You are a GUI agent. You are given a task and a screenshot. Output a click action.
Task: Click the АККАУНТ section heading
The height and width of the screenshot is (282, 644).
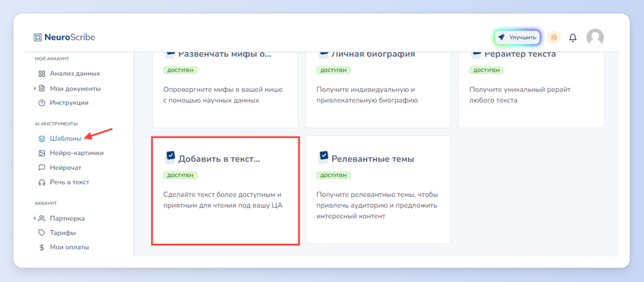pyautogui.click(x=46, y=203)
